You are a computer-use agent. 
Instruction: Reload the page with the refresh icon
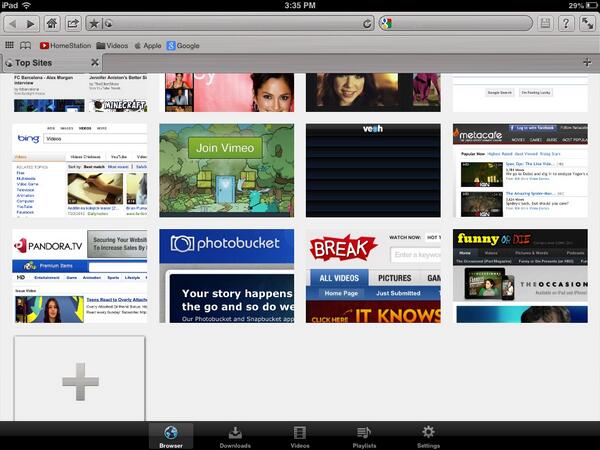click(x=367, y=24)
